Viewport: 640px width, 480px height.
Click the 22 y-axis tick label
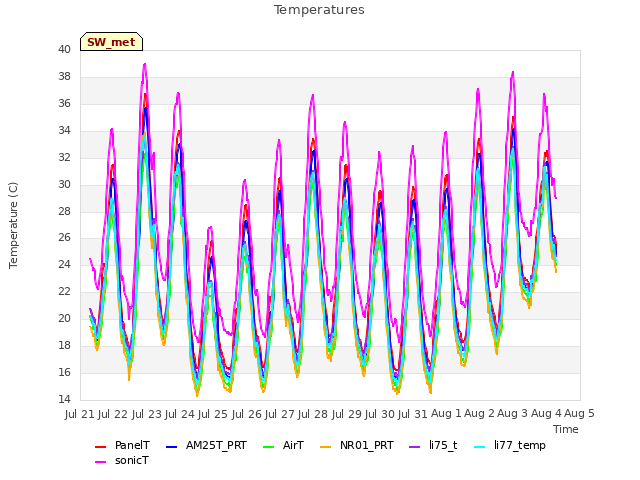64,291
